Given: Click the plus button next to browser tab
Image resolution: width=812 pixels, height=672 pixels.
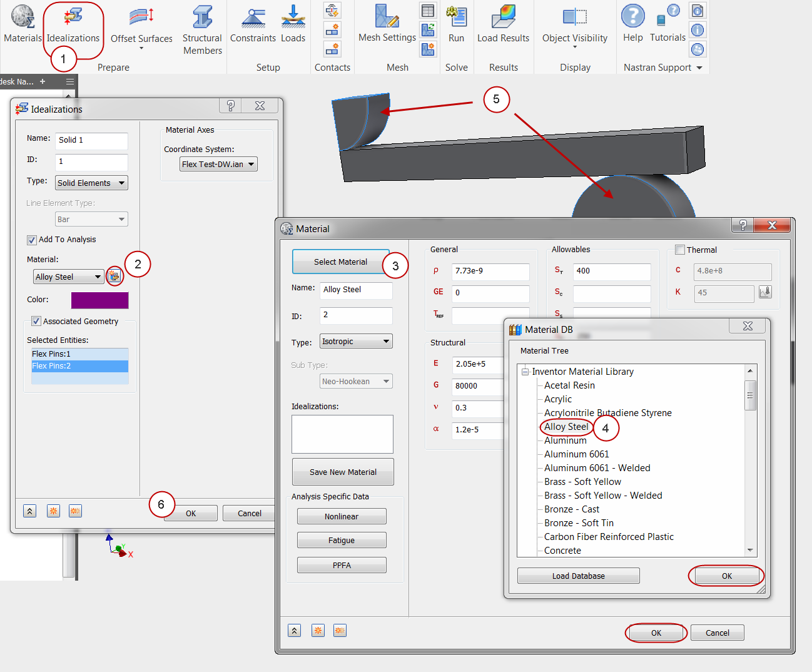Looking at the screenshot, I should [x=43, y=81].
